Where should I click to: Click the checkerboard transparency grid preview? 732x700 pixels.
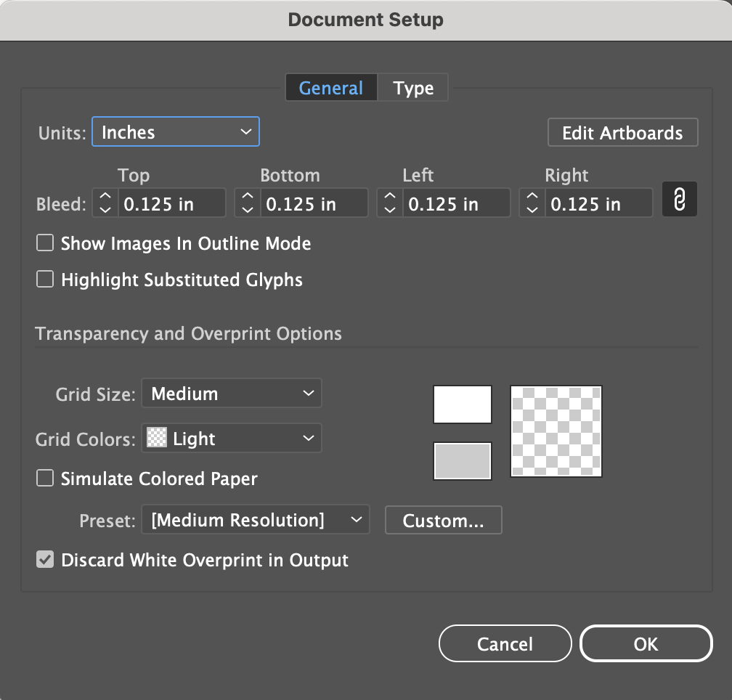(x=556, y=431)
